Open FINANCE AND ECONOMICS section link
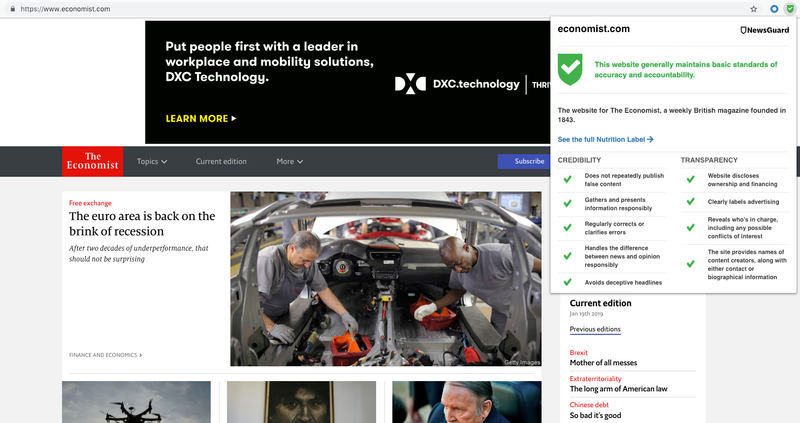800x423 pixels. pos(105,355)
